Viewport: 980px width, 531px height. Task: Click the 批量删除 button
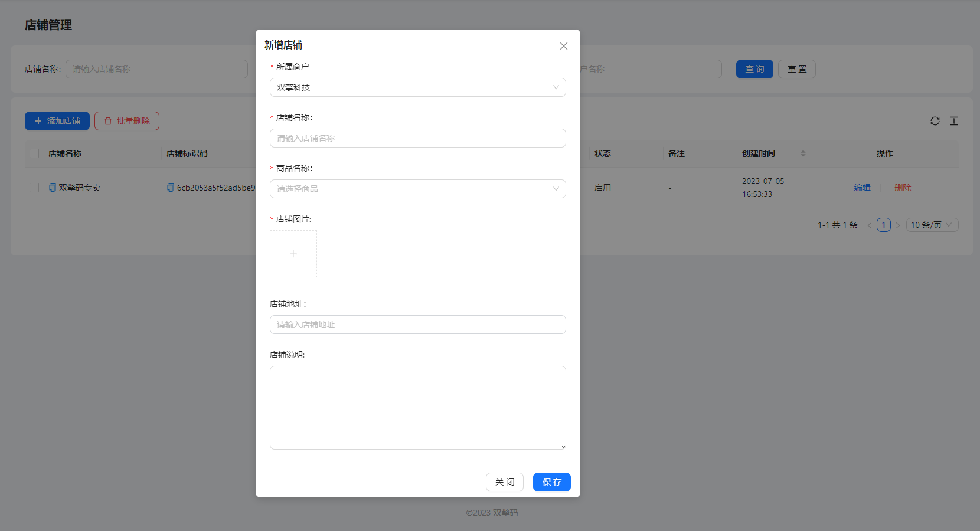[x=127, y=121]
